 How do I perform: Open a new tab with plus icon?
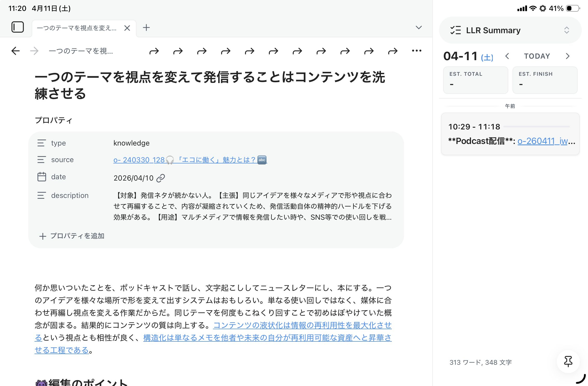pos(146,27)
